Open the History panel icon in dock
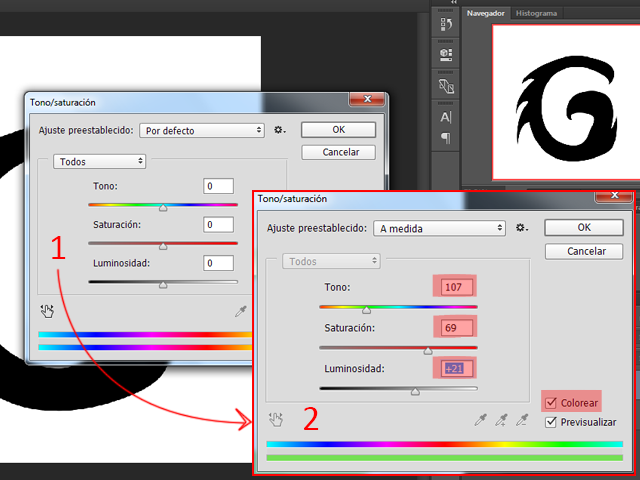The width and height of the screenshot is (640, 480). [x=446, y=24]
